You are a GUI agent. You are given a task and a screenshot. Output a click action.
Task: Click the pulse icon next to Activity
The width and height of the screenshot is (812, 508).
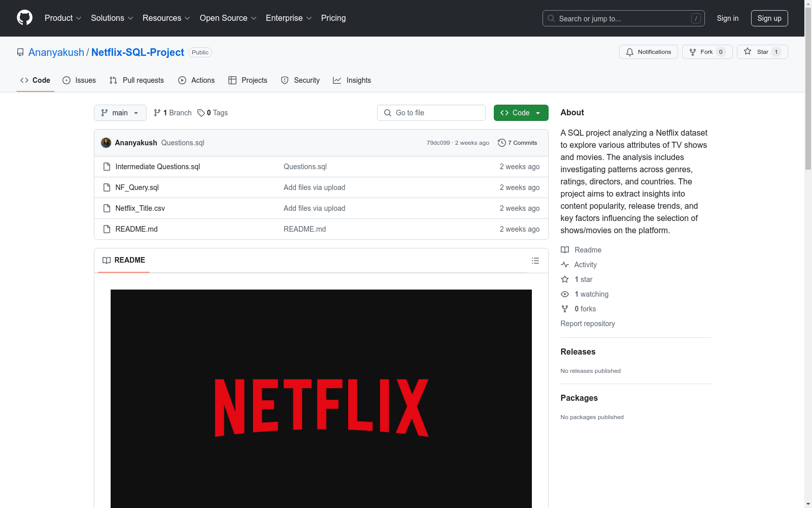pyautogui.click(x=565, y=265)
